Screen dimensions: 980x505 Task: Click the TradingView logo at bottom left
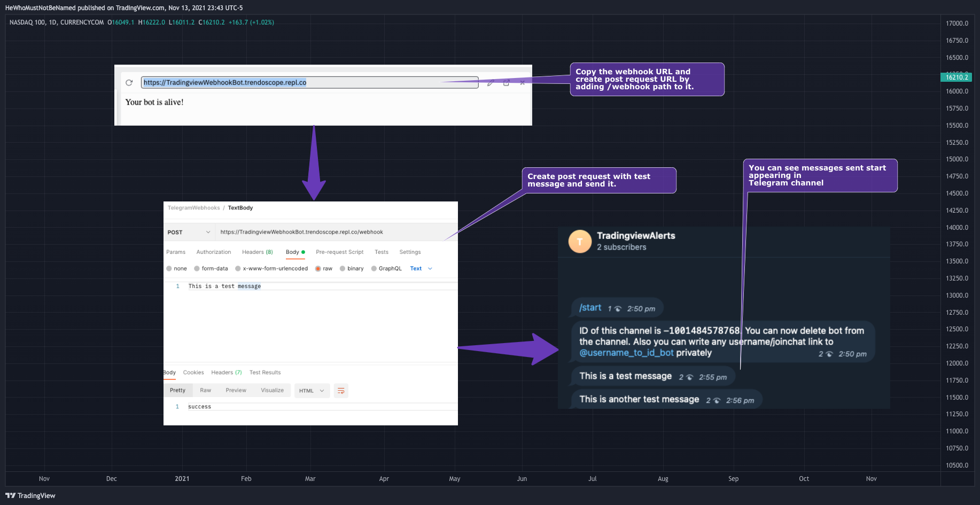point(30,495)
